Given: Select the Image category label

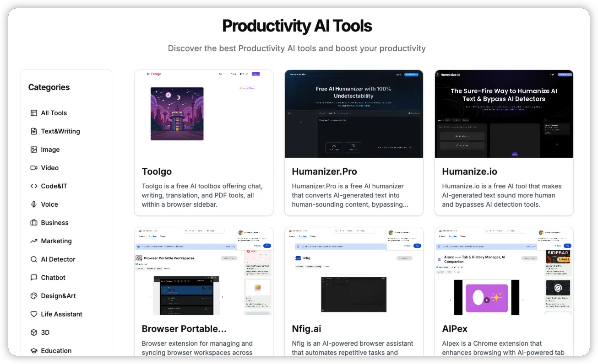Looking at the screenshot, I should click(50, 150).
